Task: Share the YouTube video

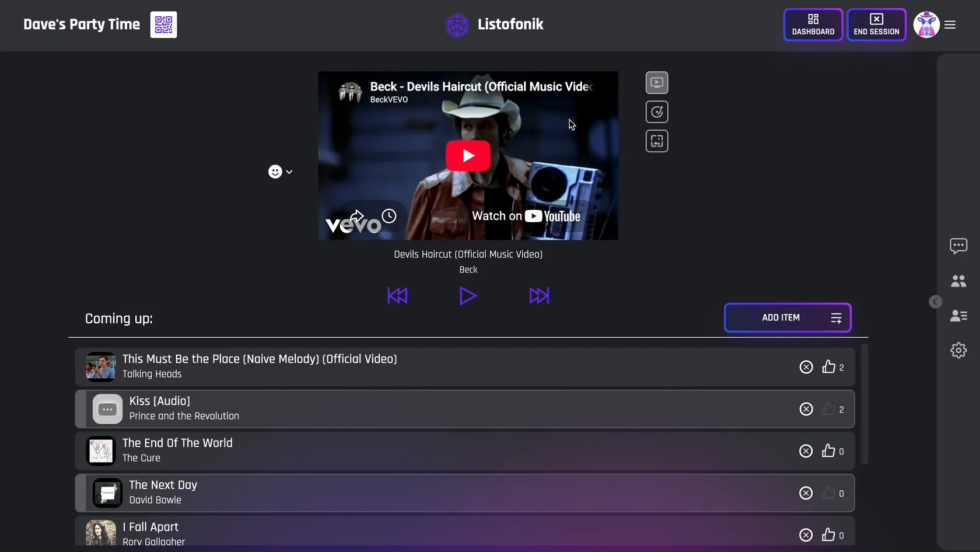Action: [x=357, y=216]
